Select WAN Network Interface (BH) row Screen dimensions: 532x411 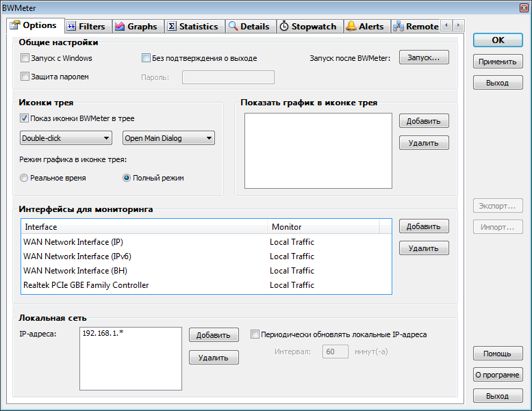pos(206,271)
